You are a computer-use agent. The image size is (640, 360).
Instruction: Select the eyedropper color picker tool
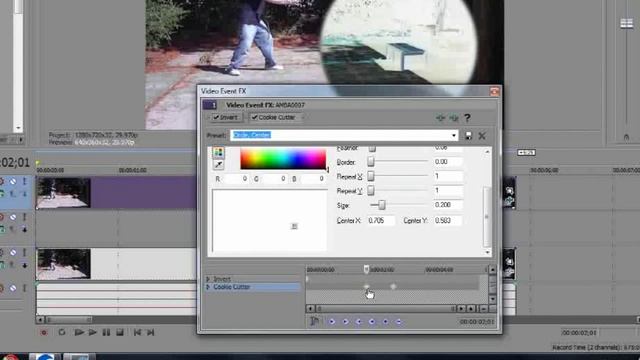[218, 164]
